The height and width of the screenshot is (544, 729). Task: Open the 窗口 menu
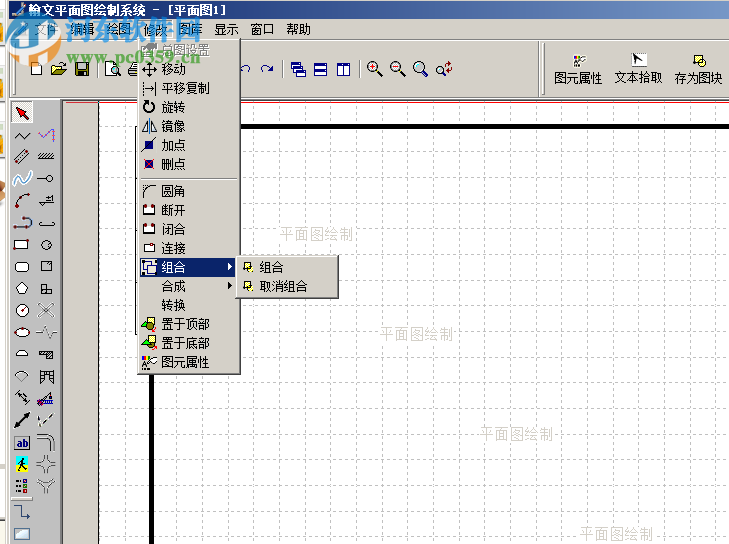tap(262, 29)
